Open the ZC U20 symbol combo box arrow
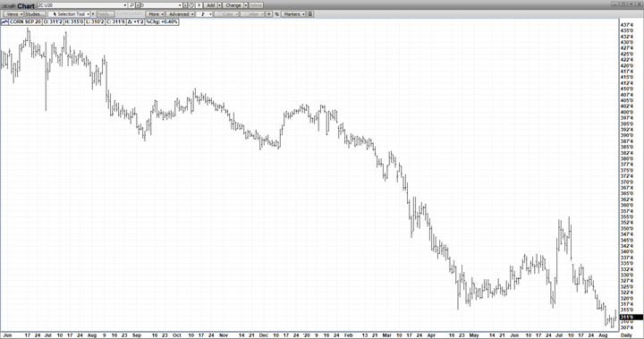 125,5
